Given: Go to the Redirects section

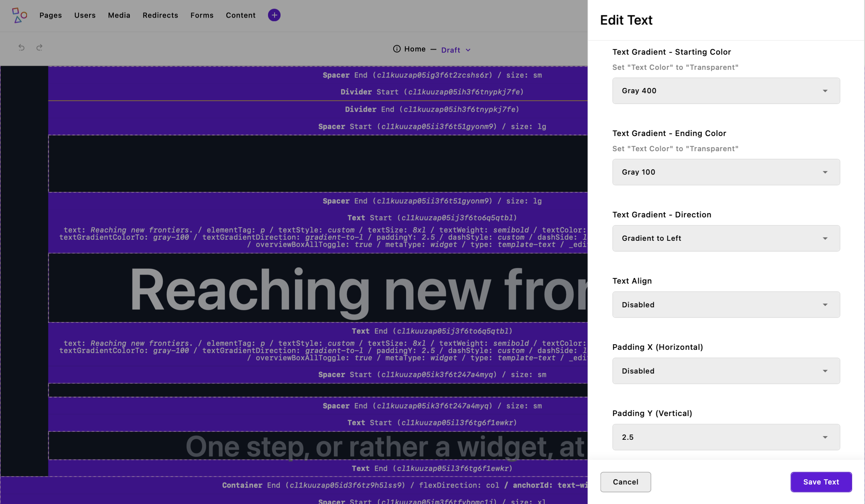Looking at the screenshot, I should [x=160, y=15].
